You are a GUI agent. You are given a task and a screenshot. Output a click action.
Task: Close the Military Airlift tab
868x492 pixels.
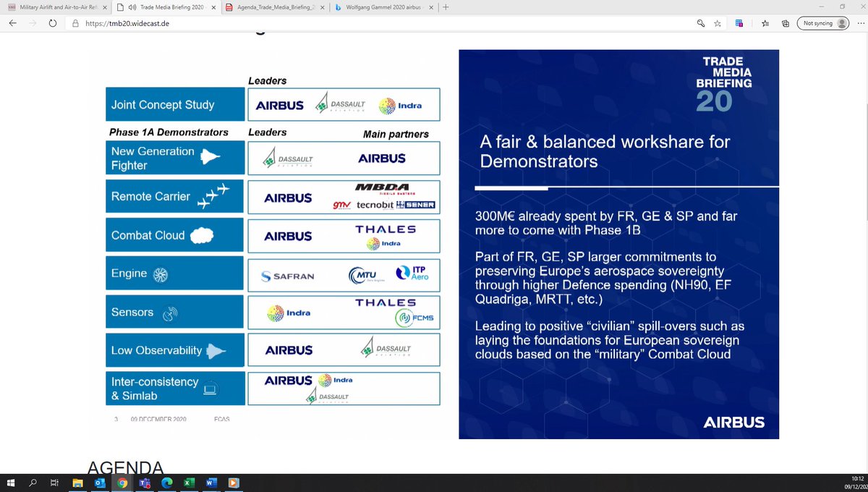pos(105,7)
